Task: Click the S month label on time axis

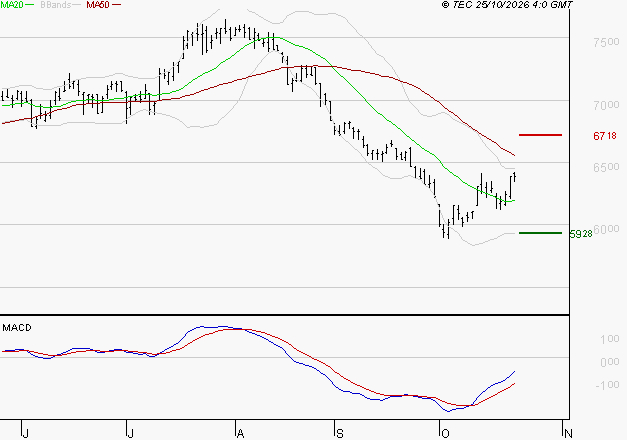Action: pyautogui.click(x=339, y=433)
